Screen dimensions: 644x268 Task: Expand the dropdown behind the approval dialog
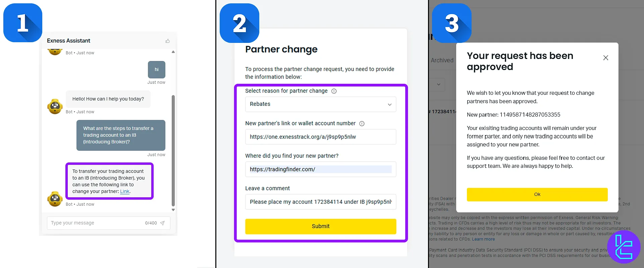coord(438,85)
